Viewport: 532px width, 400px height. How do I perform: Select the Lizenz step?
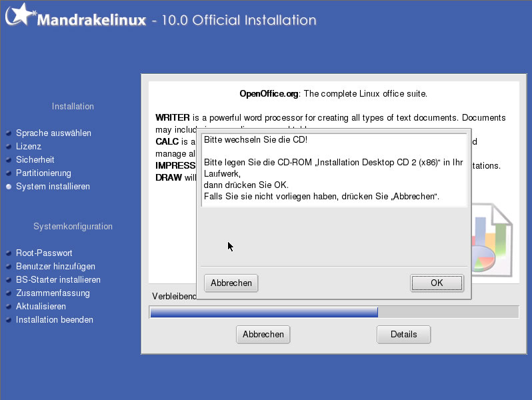point(29,146)
